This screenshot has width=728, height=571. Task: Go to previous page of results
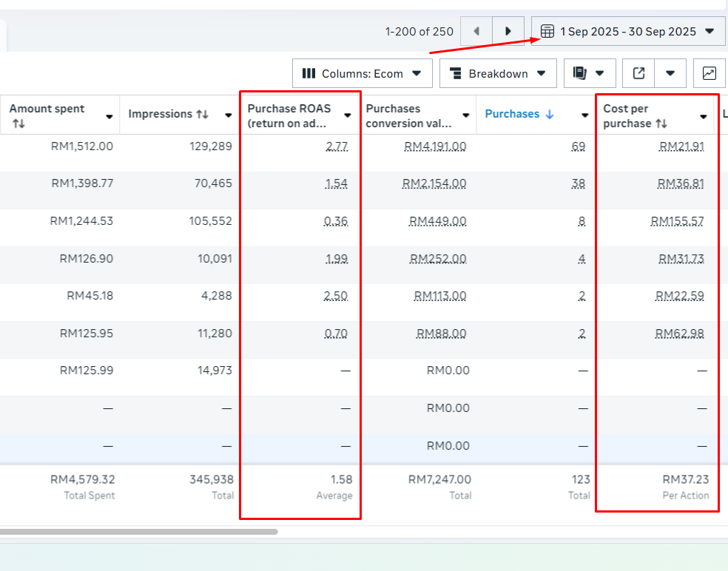point(476,31)
